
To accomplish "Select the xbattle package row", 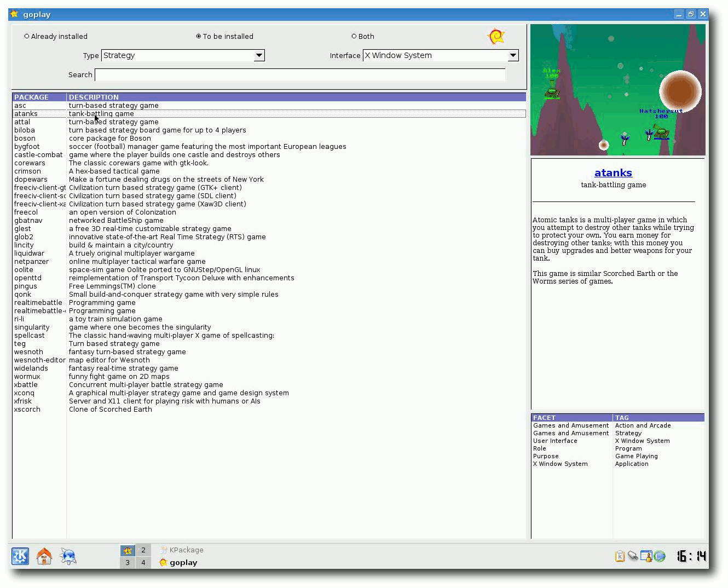I will coord(269,385).
